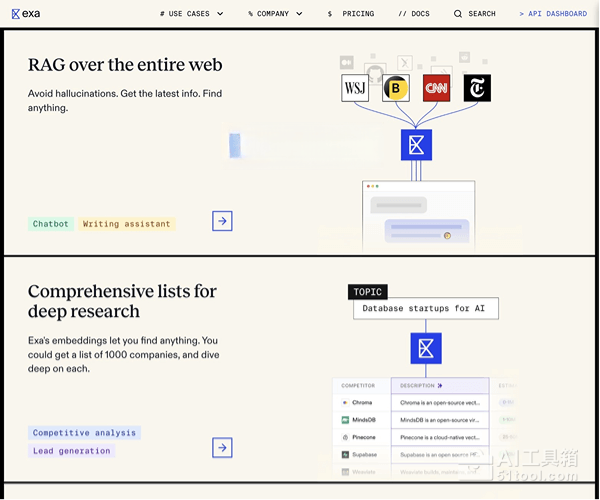Go to the Pricing page
Screen dimensions: 600x500
click(351, 14)
